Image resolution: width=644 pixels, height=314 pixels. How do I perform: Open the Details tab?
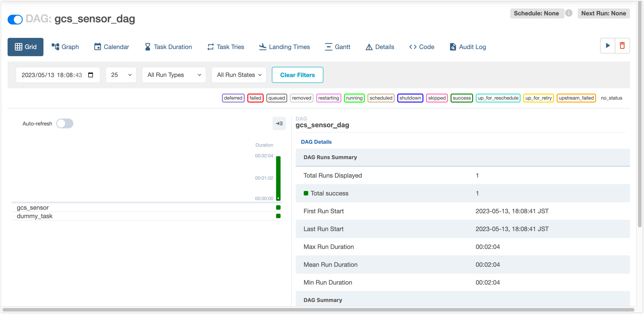click(380, 47)
